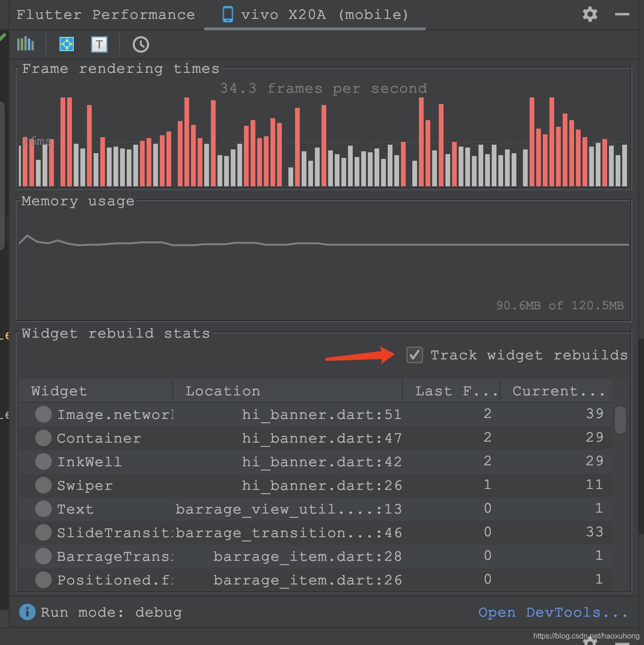Screen dimensions: 644x645
Task: Select the performance bar-chart toolbar icon
Action: (26, 44)
